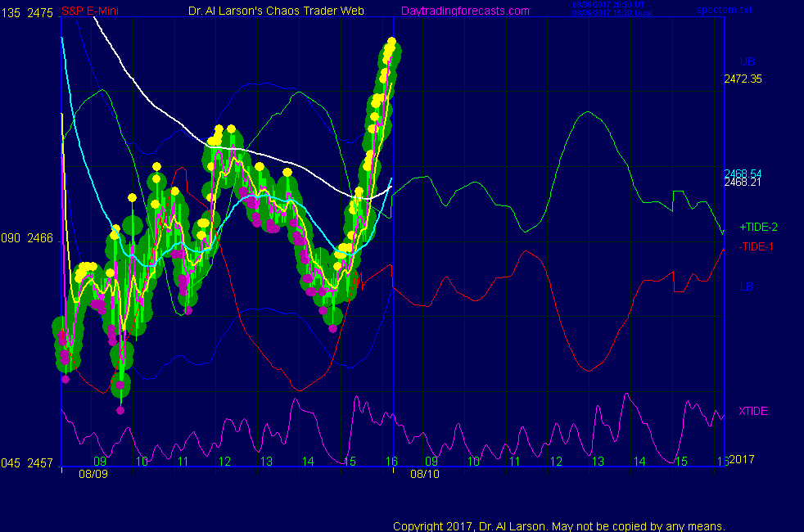Click the 2472.35 price value

[743, 79]
